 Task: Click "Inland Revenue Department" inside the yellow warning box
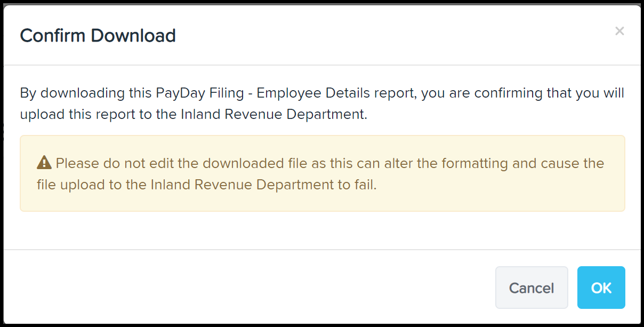tap(249, 185)
